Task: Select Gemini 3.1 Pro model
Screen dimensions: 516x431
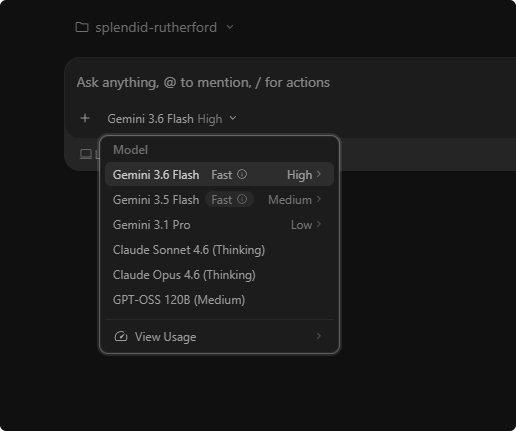Action: [219, 225]
